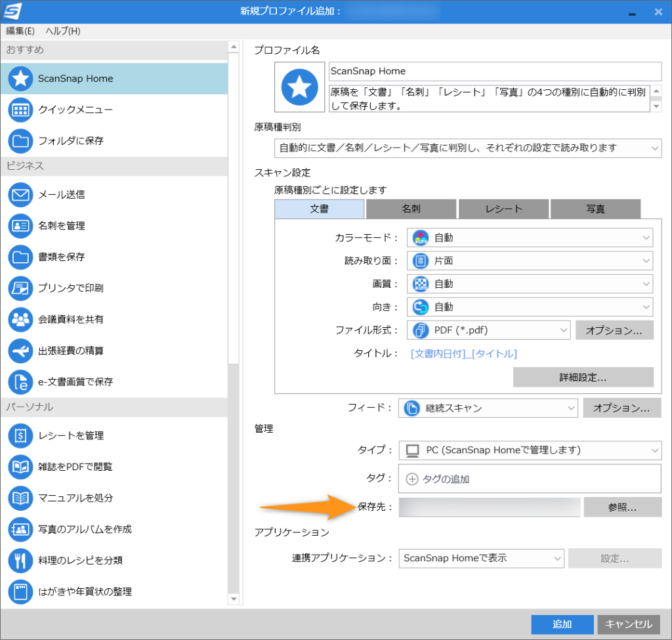Select the 料理のレシピを分類 fork icon
Image resolution: width=672 pixels, height=640 pixels.
pos(20,561)
